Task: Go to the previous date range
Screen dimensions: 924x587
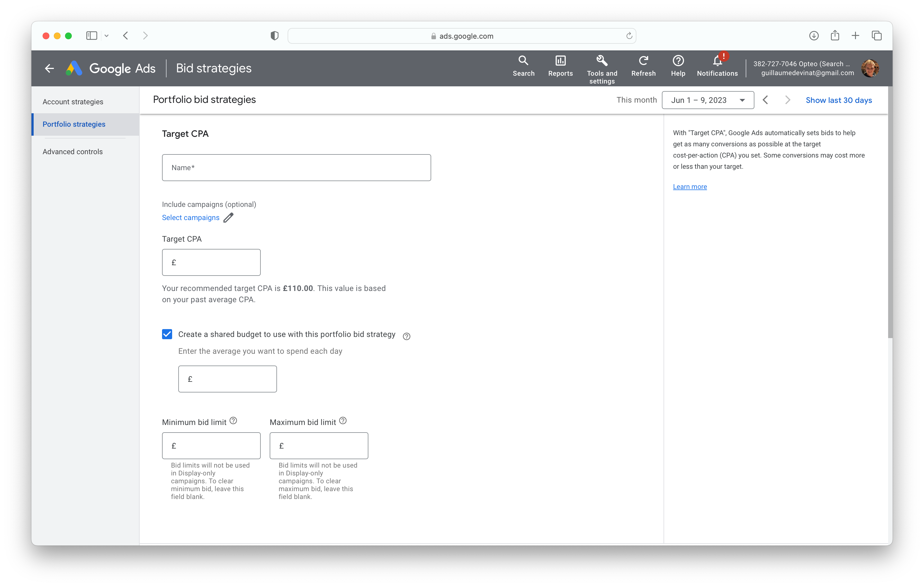Action: click(x=766, y=100)
